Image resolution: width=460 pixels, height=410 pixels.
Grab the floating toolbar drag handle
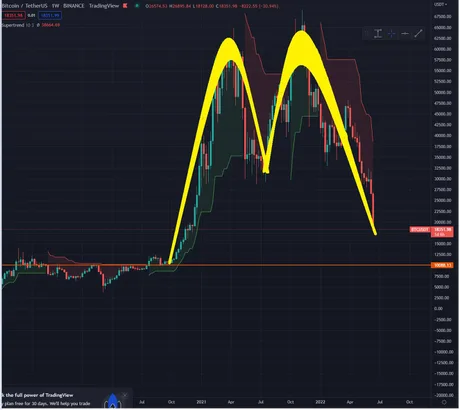(x=367, y=33)
